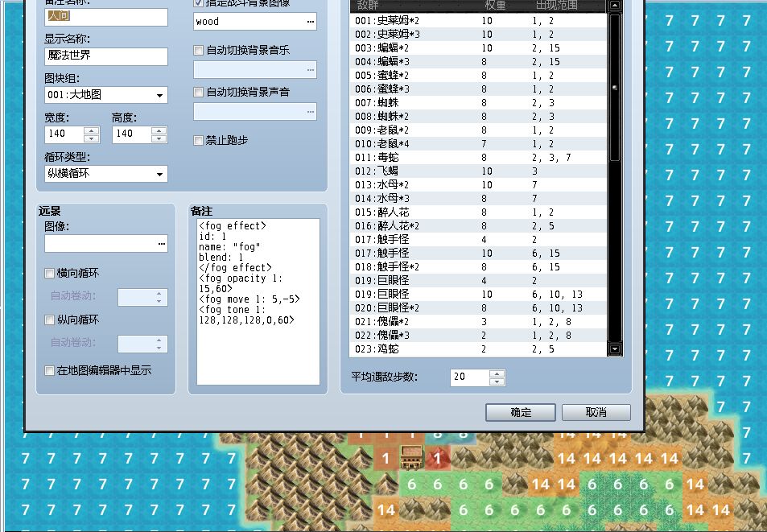
Task: Increase the 宽度 value with up arrow
Action: [x=92, y=130]
